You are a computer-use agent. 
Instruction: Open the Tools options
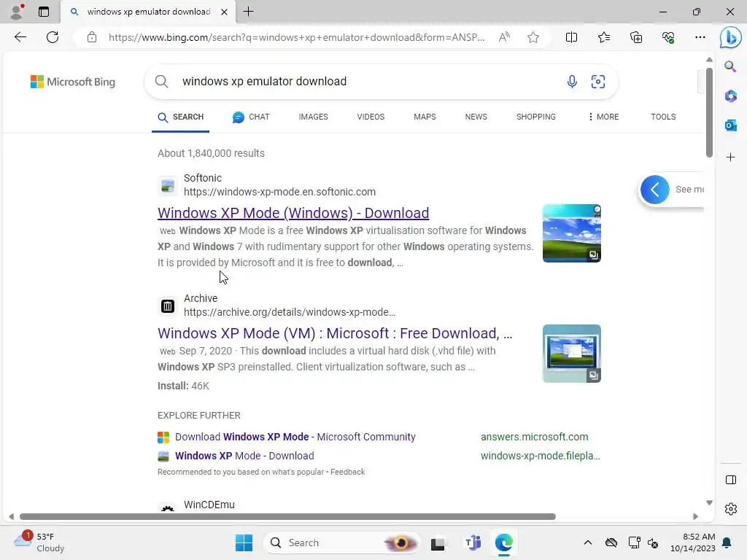[x=663, y=117]
